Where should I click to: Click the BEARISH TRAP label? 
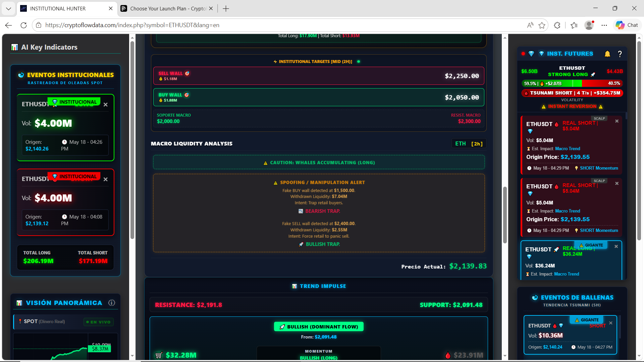point(322,211)
